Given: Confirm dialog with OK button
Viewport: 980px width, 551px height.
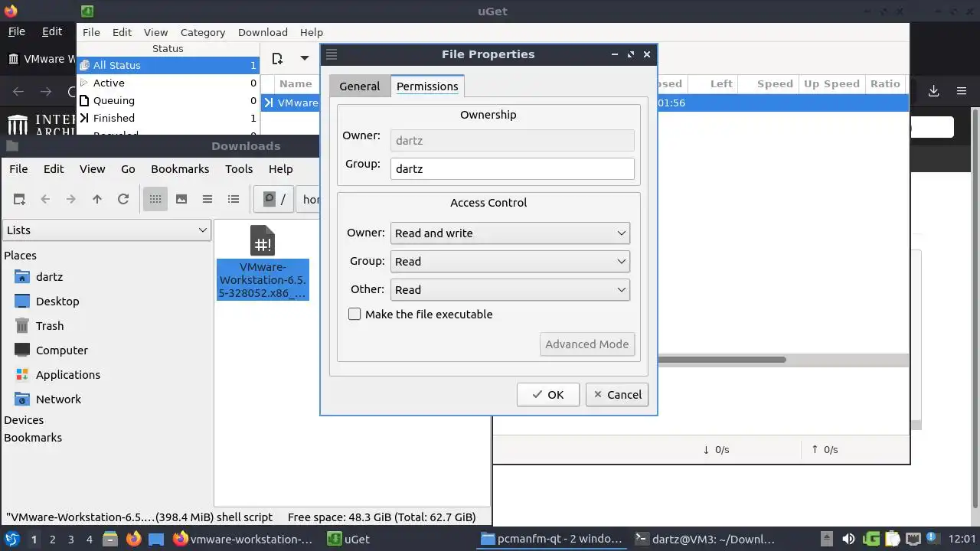Looking at the screenshot, I should pos(547,395).
